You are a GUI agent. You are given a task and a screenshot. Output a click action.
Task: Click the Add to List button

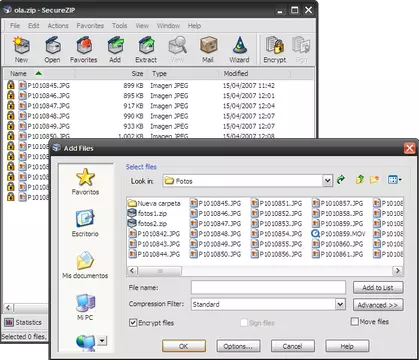point(378,287)
